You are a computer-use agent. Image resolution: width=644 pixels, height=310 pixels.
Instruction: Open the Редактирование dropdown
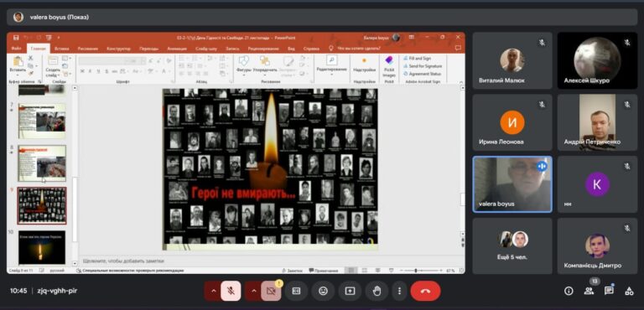pyautogui.click(x=331, y=65)
